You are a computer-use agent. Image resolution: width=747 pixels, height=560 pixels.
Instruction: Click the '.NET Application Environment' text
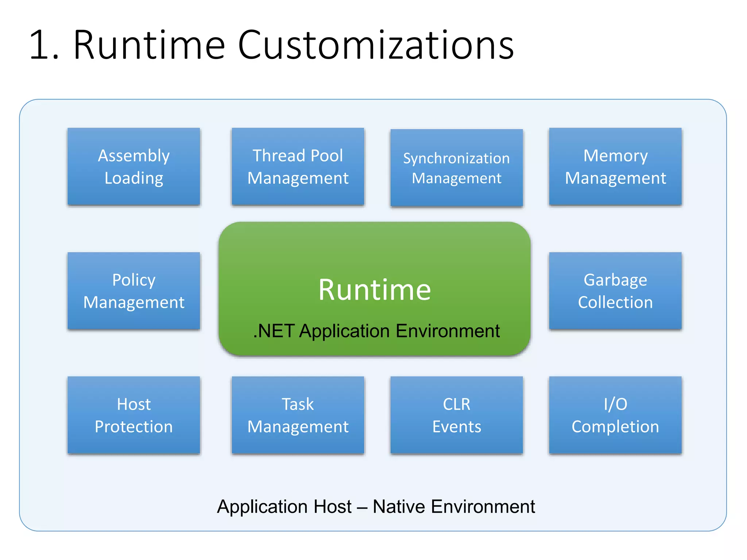click(x=376, y=331)
